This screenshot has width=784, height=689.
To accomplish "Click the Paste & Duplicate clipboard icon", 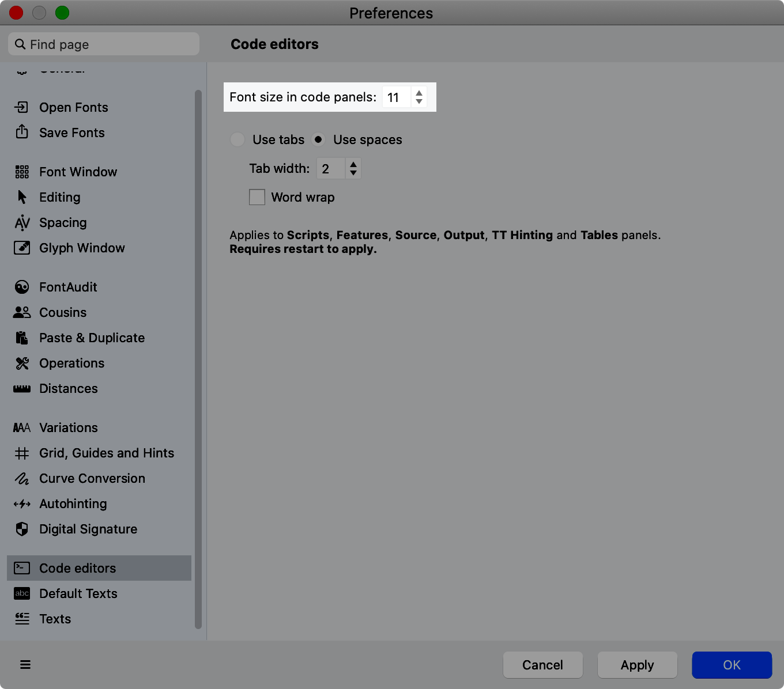I will [x=22, y=338].
